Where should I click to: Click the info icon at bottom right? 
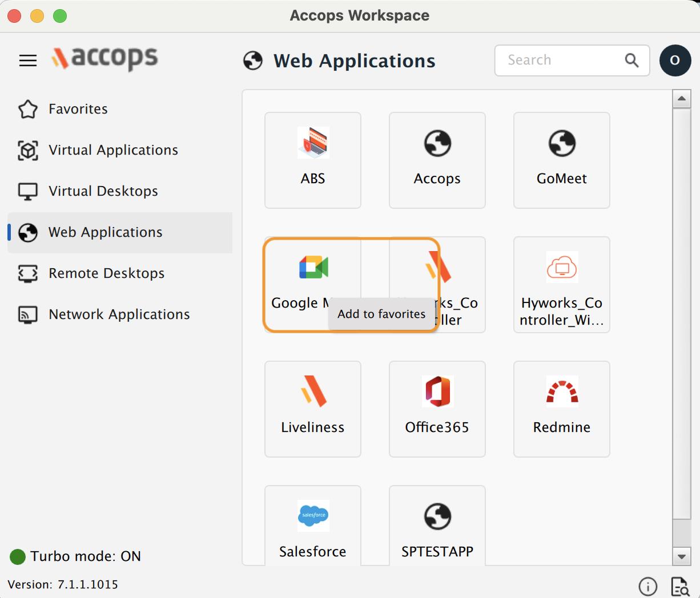647,586
